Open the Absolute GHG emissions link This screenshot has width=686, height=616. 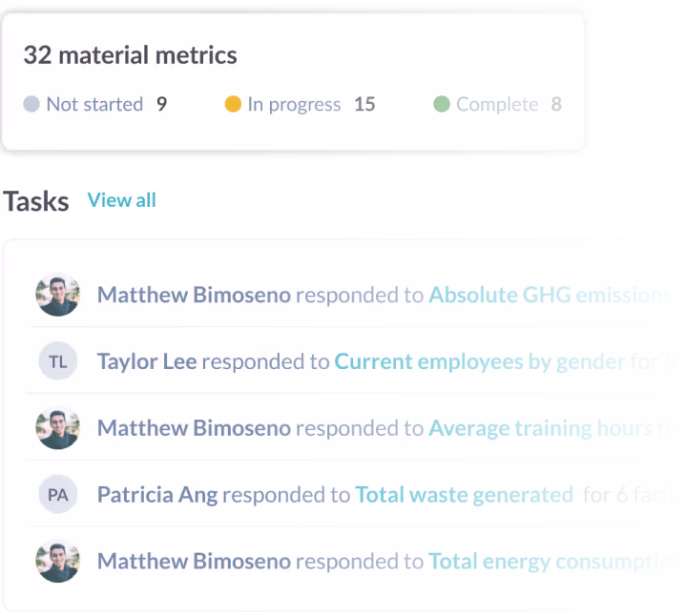point(551,295)
